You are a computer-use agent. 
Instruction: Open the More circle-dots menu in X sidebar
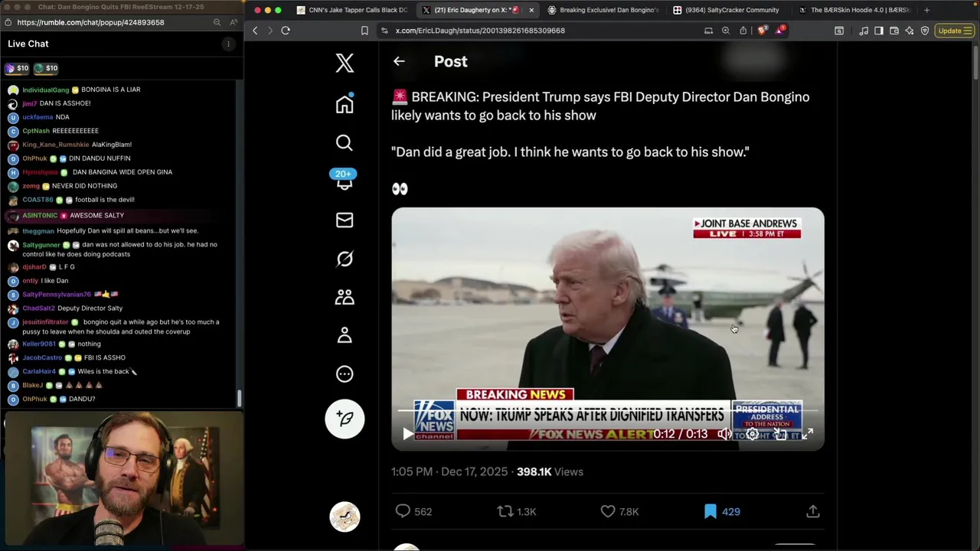point(345,373)
